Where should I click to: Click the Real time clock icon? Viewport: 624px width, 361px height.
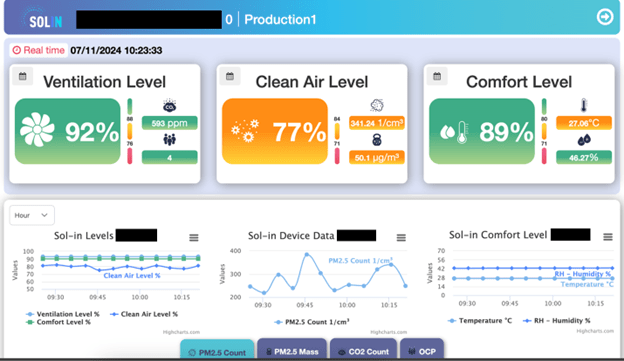[17, 50]
